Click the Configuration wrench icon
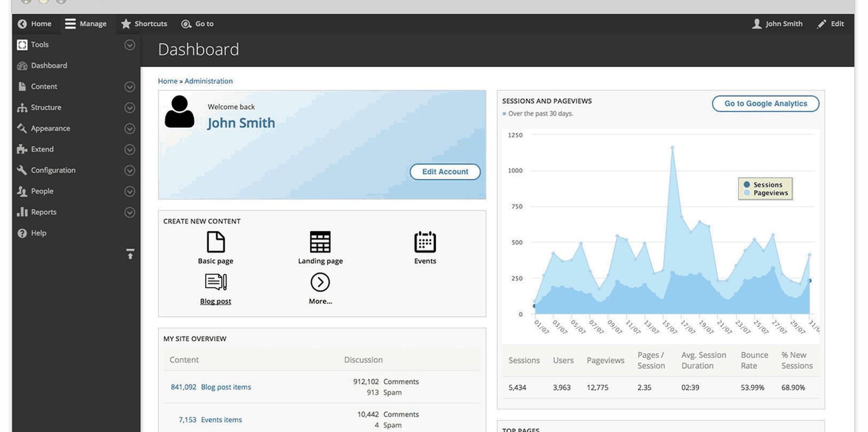Viewport: 868px width, 432px height. [21, 170]
